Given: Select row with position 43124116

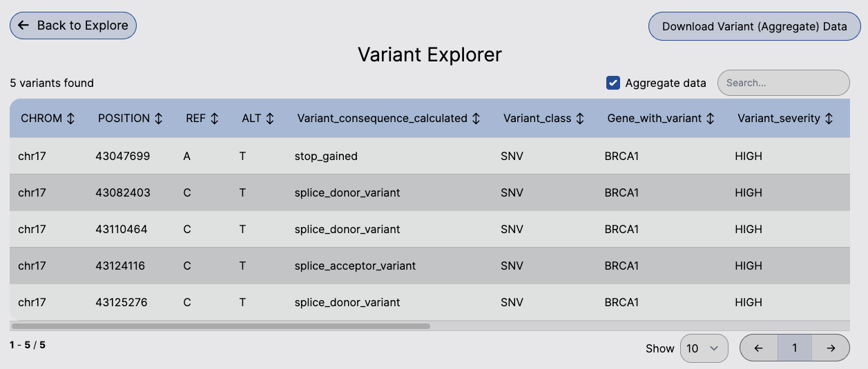Looking at the screenshot, I should pos(120,266).
